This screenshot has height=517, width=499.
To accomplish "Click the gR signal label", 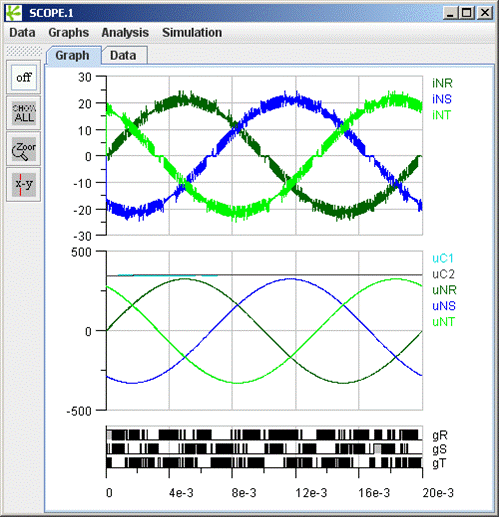I will (440, 435).
